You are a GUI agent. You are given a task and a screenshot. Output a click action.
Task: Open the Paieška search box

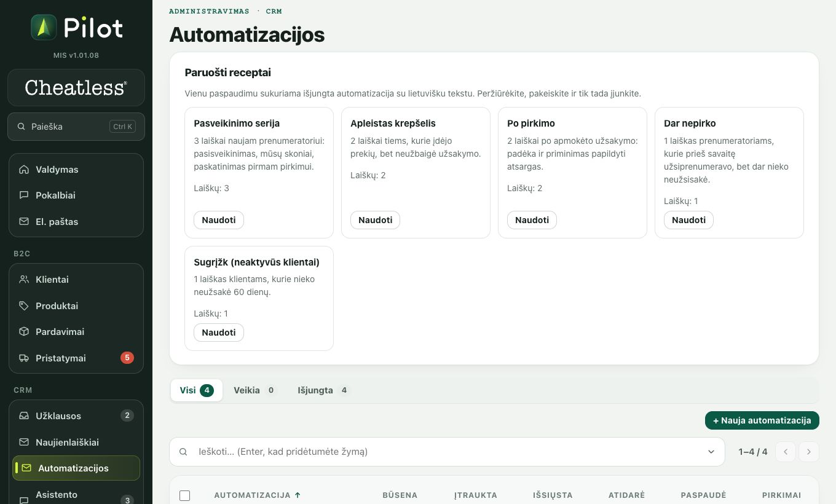[x=76, y=127]
